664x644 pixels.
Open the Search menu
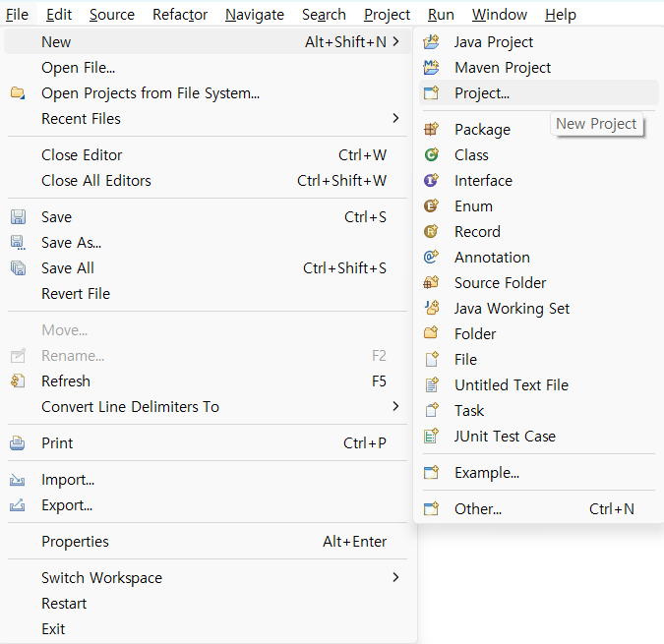click(x=324, y=15)
